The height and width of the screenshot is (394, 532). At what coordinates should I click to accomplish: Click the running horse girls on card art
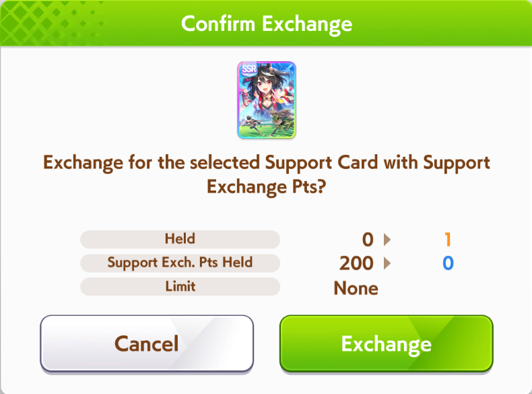pyautogui.click(x=268, y=123)
